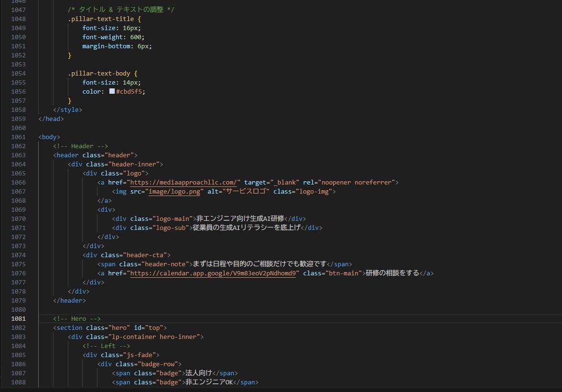Click the highlighted line number 1081
Image resolution: width=562 pixels, height=392 pixels.
pos(18,318)
